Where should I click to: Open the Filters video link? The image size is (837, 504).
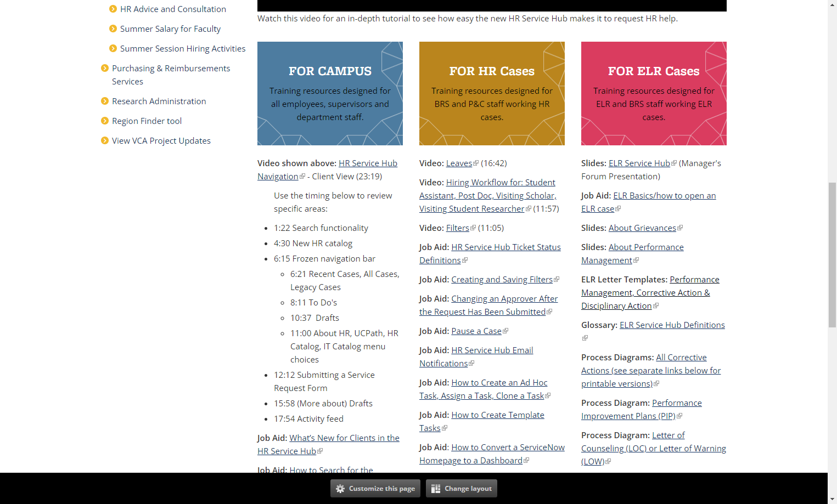[458, 228]
